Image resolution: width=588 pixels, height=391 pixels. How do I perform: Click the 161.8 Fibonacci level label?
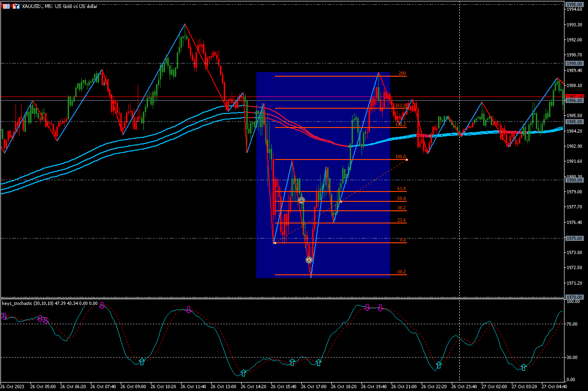[400, 105]
